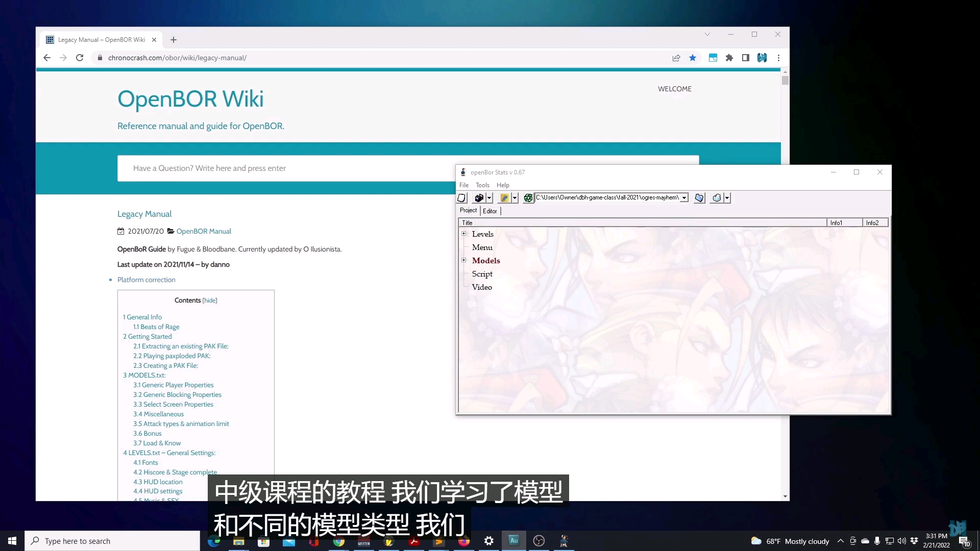Click the browser vertical scrollbar thumb
Screen dimensions: 980x551
(x=785, y=80)
